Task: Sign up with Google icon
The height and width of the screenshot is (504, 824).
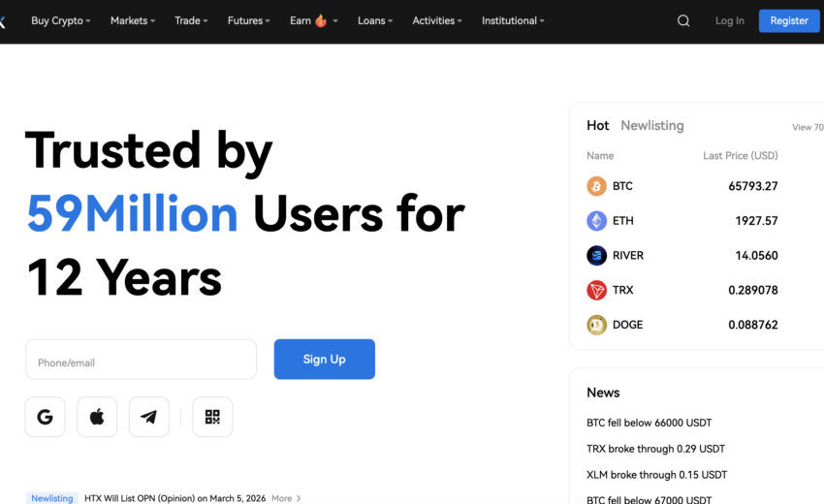Action: (x=46, y=417)
